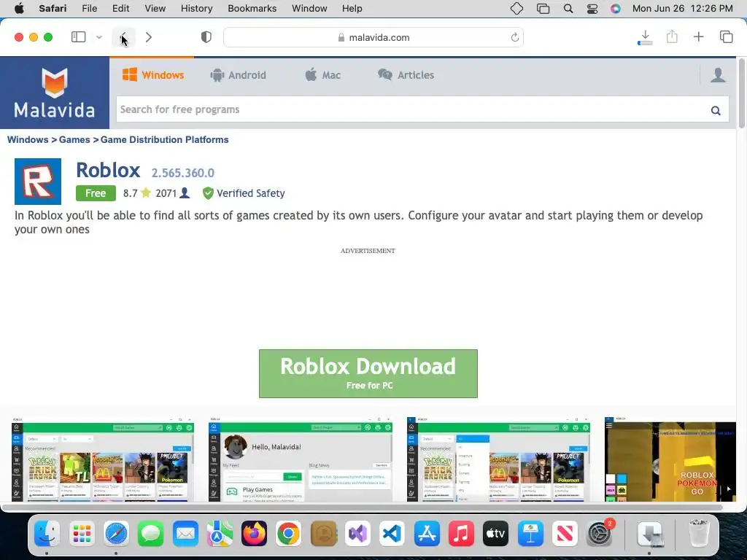Reload the page with the refresh icon

[x=514, y=37]
